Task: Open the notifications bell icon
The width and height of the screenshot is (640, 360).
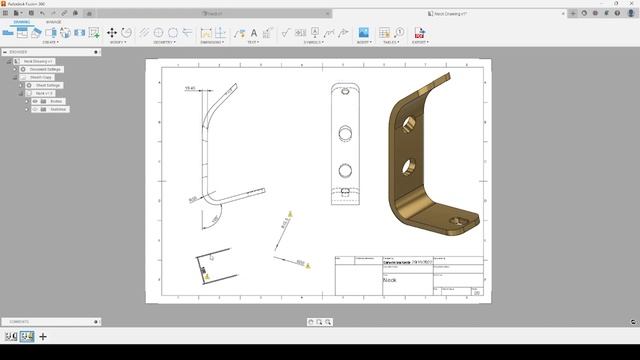Action: click(x=606, y=13)
